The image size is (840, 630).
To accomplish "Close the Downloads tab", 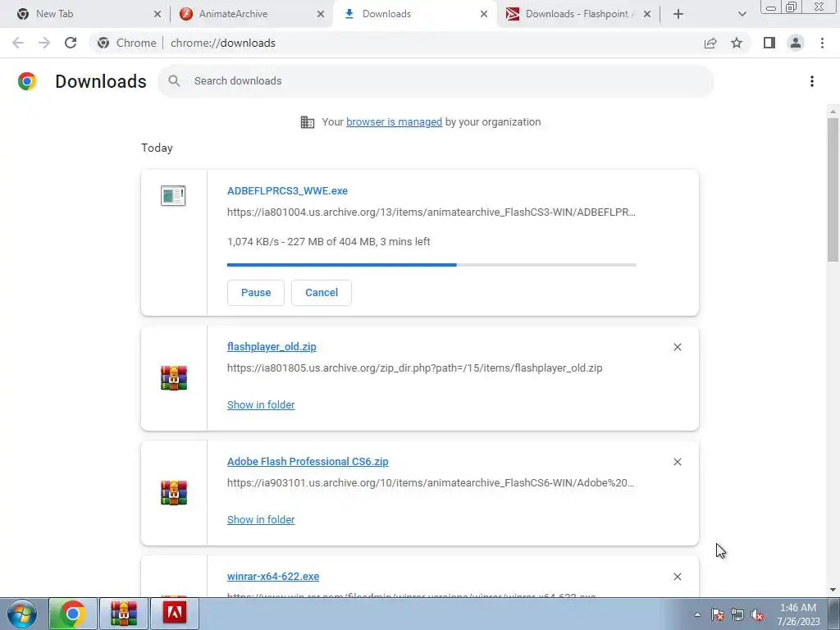I will [484, 14].
